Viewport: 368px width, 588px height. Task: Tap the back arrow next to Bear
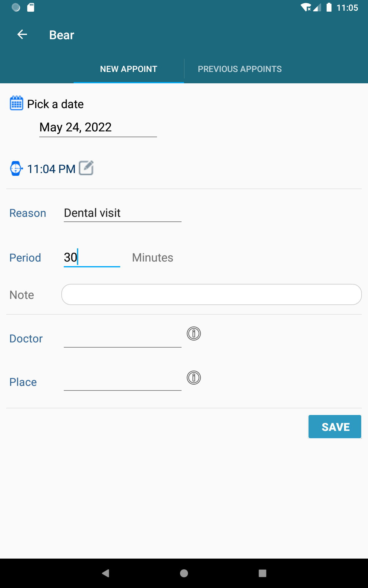point(22,35)
